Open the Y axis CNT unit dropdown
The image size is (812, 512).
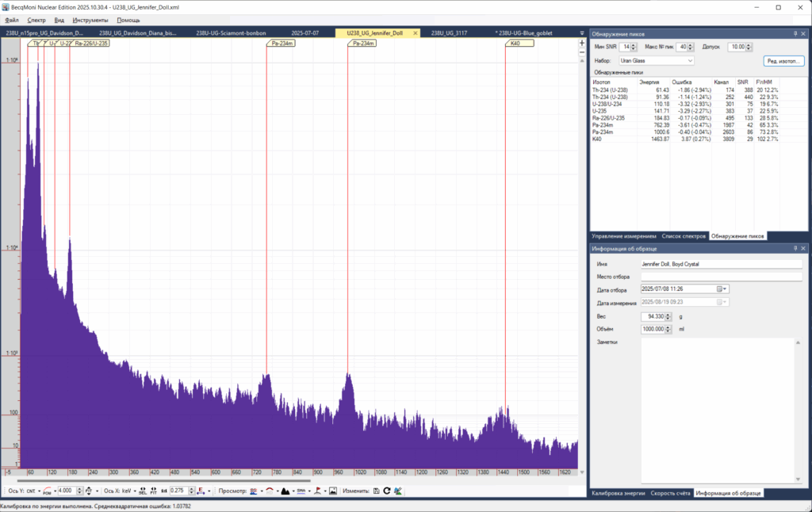[x=33, y=491]
